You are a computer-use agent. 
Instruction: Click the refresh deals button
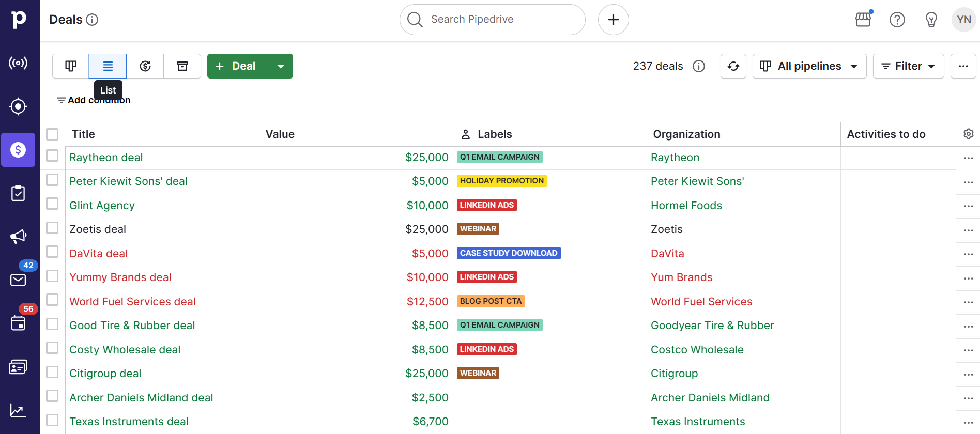733,66
